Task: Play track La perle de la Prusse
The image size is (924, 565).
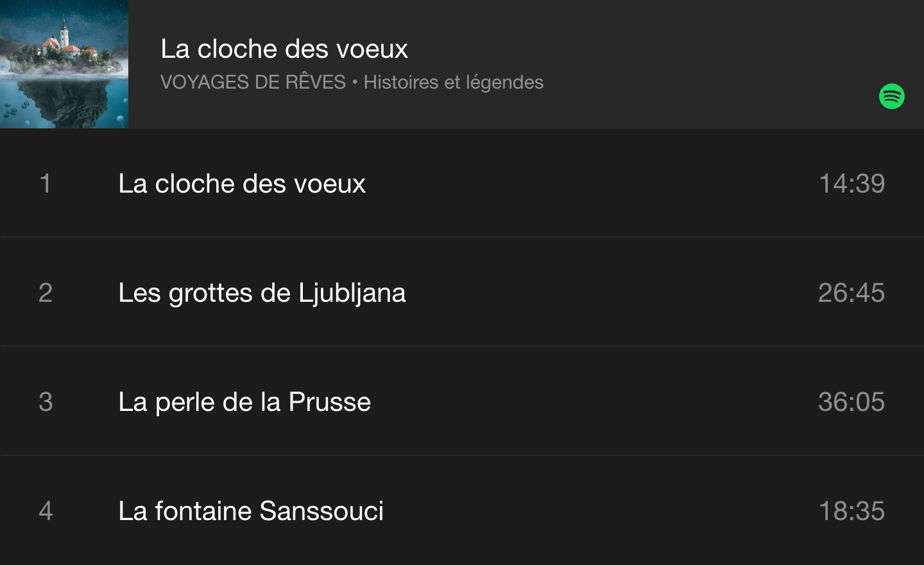Action: [x=244, y=402]
